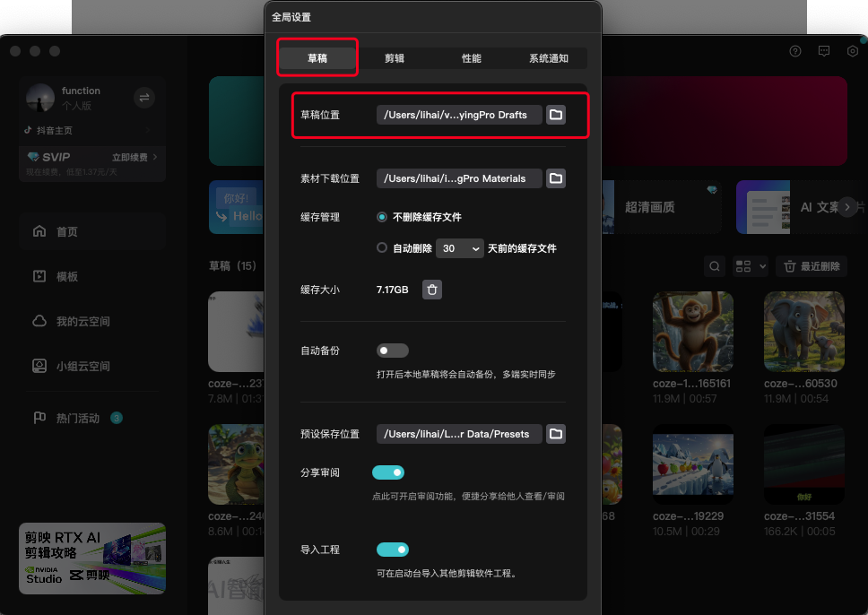868x615 pixels.
Task: Switch to 剪辑 settings tab
Action: [395, 58]
